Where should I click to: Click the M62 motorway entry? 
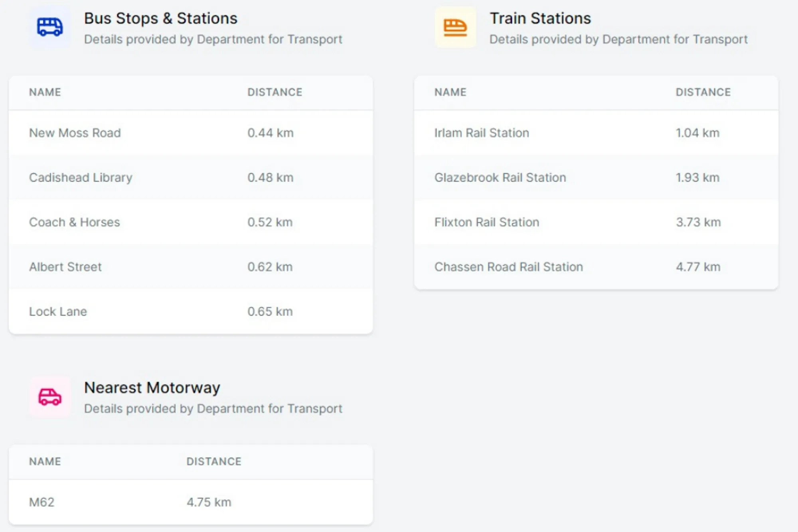(x=42, y=502)
